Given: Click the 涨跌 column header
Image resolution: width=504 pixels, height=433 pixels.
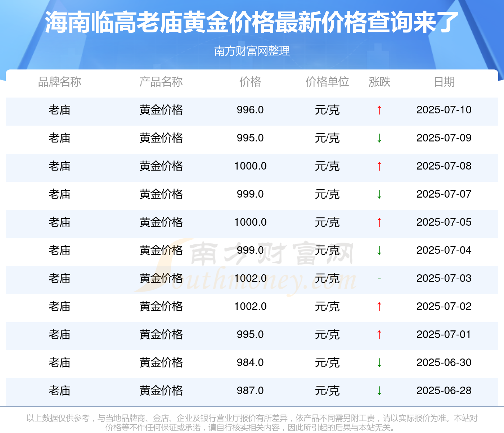Looking at the screenshot, I should click(x=379, y=82).
